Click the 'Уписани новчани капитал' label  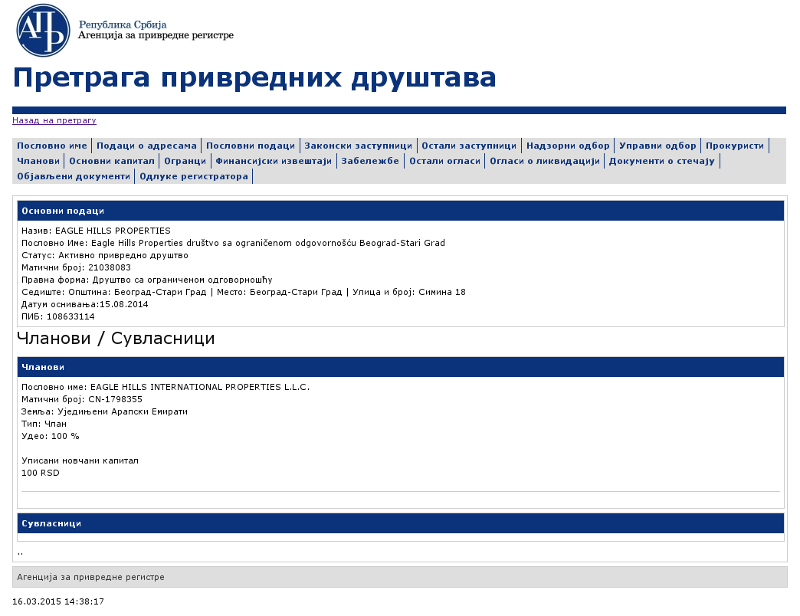tap(80, 460)
